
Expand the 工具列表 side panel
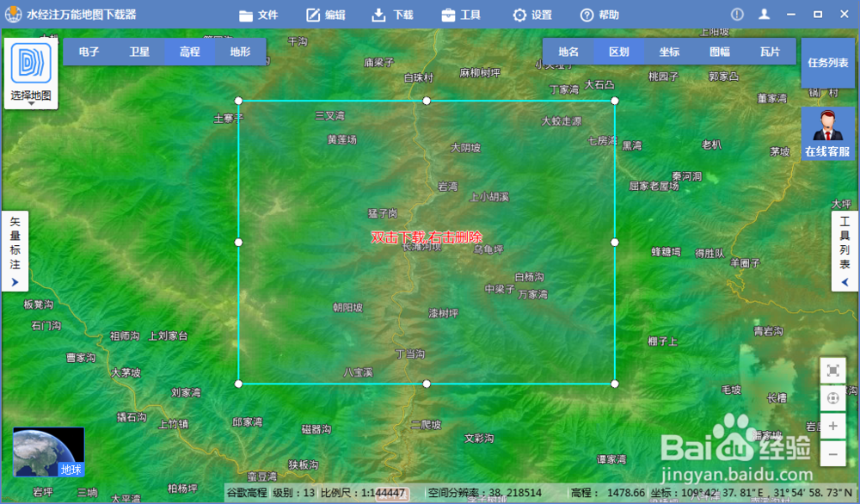(845, 250)
